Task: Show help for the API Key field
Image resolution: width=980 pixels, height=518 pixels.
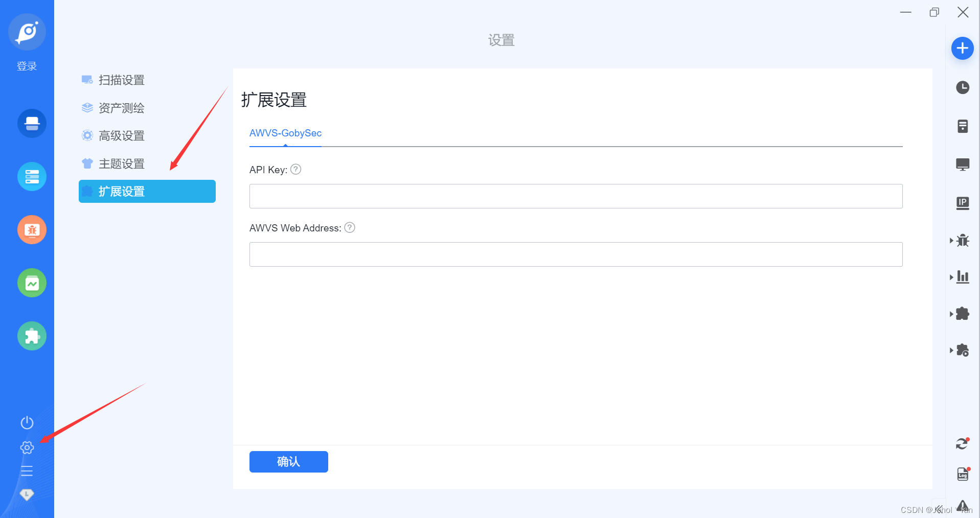Action: 295,169
